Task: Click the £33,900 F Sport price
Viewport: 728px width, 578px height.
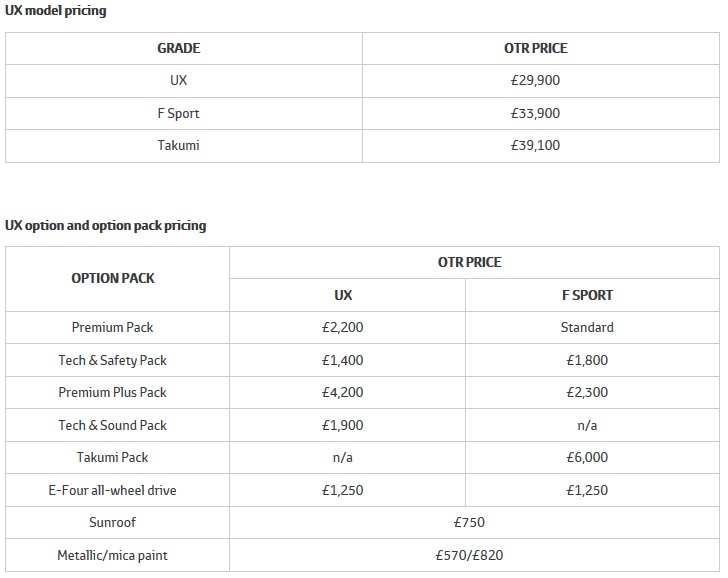Action: [x=535, y=113]
